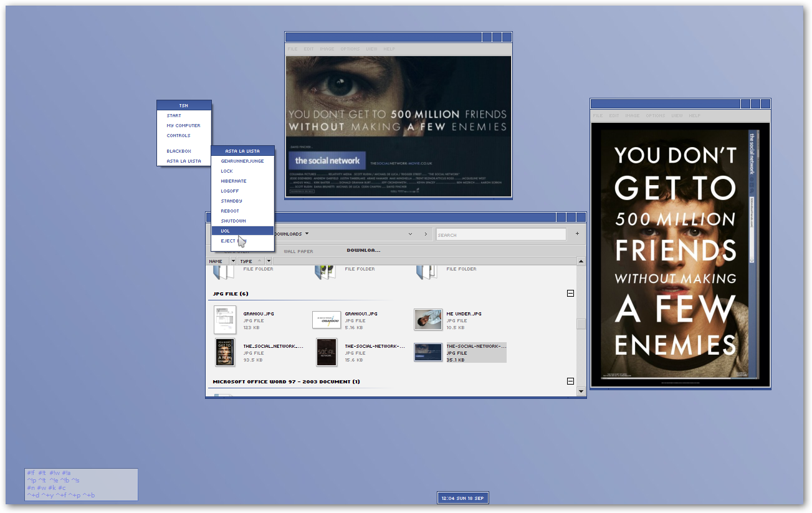Screen dimensions: 812x513
Task: Switch to the DOWNLOA... tab
Action: tap(364, 250)
